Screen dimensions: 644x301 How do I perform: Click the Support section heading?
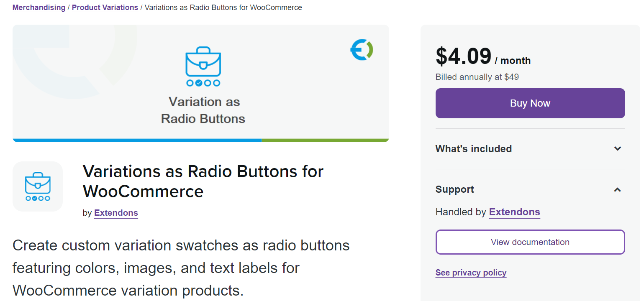coord(454,189)
